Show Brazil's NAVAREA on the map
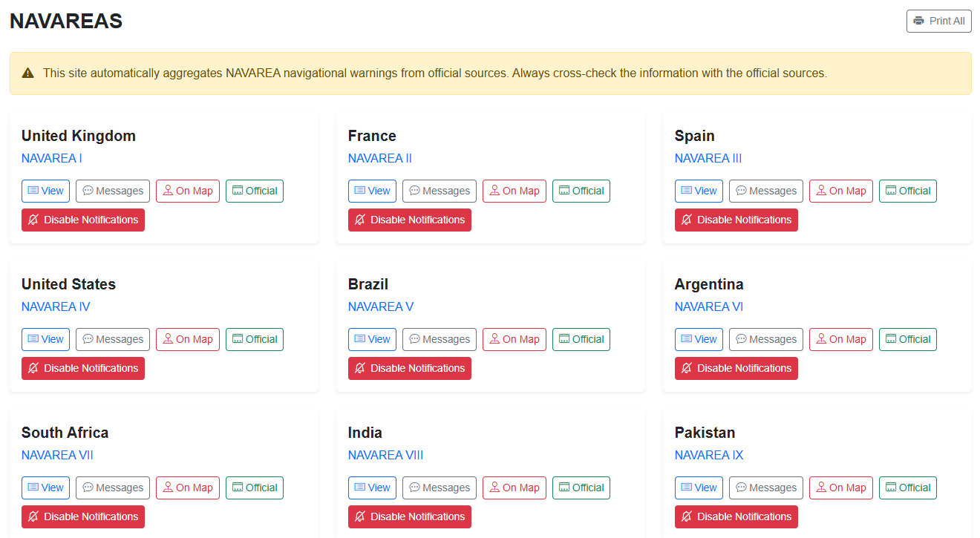This screenshot has width=980, height=538. tap(514, 339)
